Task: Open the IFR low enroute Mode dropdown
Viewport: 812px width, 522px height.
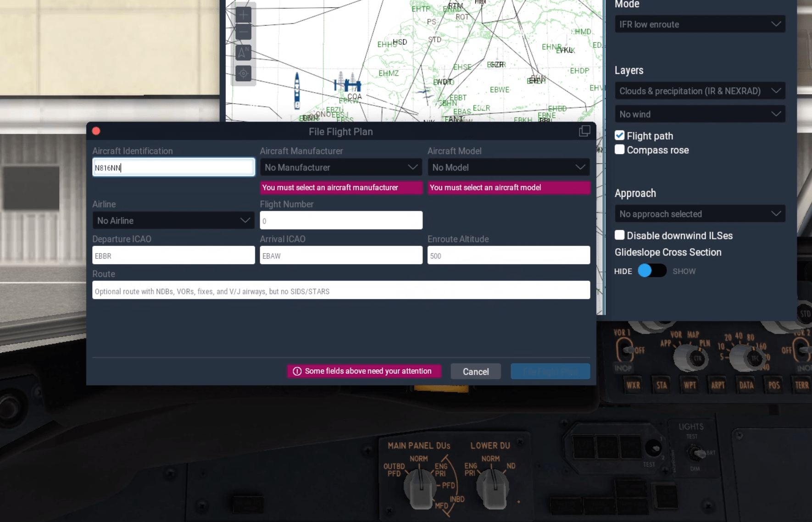Action: click(x=699, y=24)
